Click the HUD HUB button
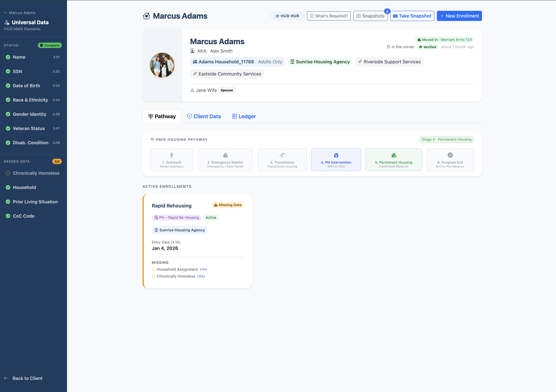Image resolution: width=556 pixels, height=392 pixels. point(287,16)
